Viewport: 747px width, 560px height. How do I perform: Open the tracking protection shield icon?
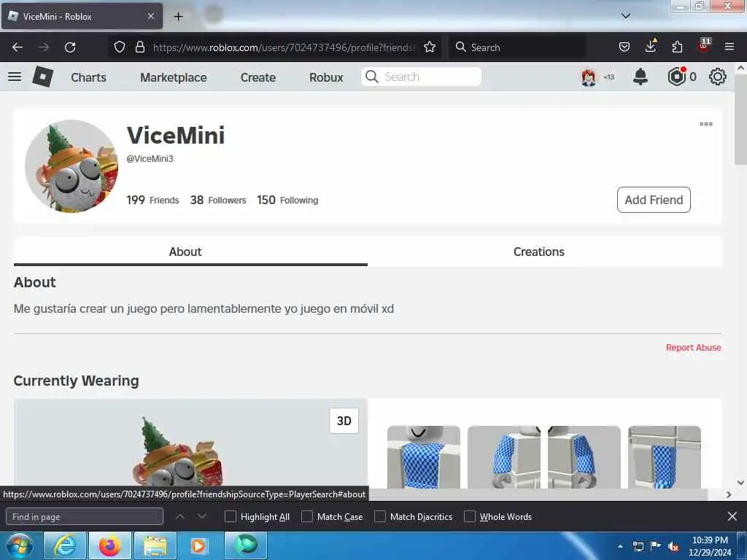(x=120, y=47)
